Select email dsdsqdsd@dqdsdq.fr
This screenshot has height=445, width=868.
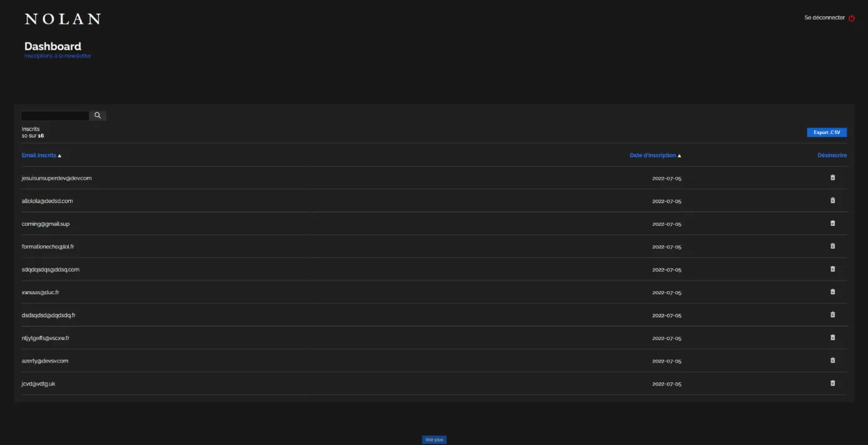(48, 315)
